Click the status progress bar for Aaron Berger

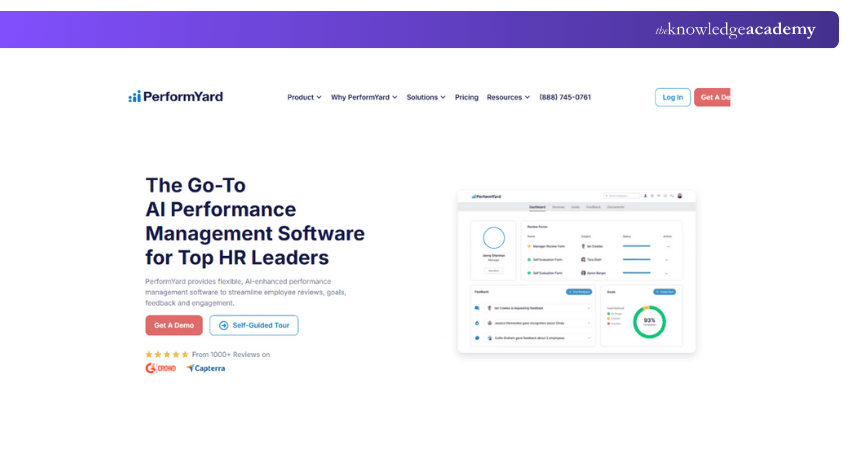(636, 273)
